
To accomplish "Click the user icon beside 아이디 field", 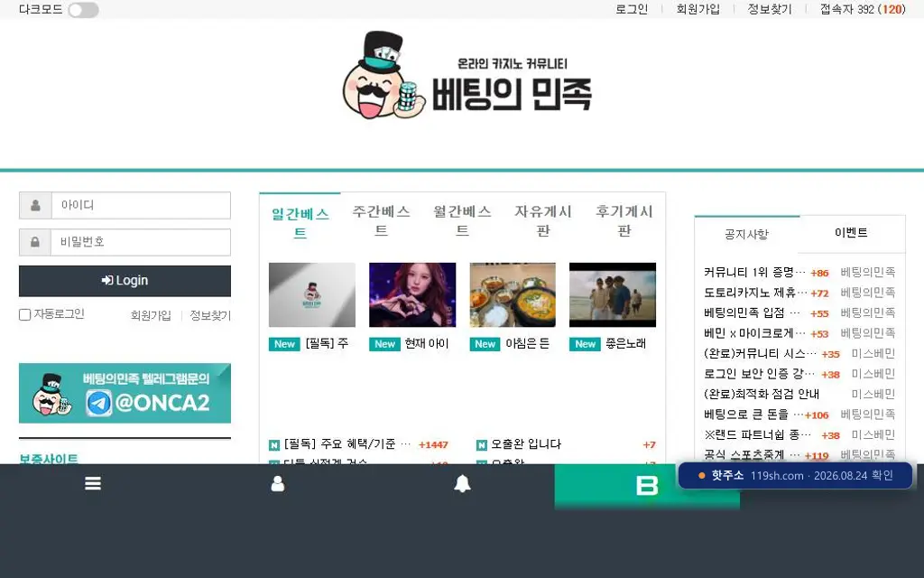I will [x=35, y=205].
